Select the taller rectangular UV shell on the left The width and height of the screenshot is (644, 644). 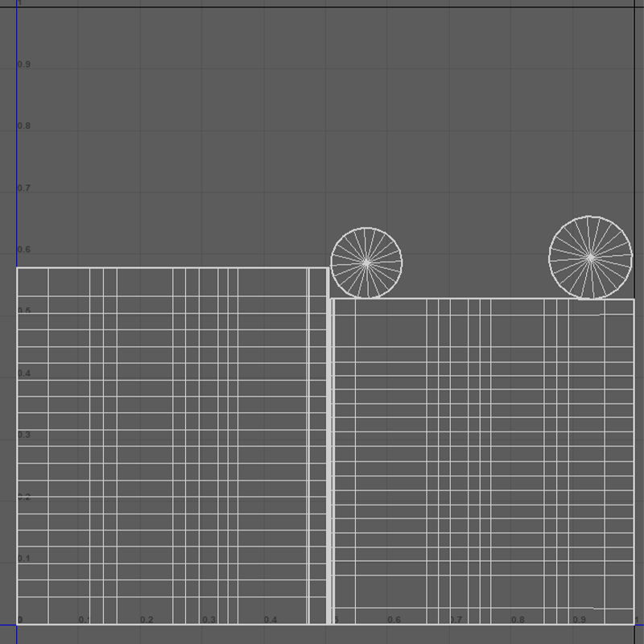coord(173,446)
